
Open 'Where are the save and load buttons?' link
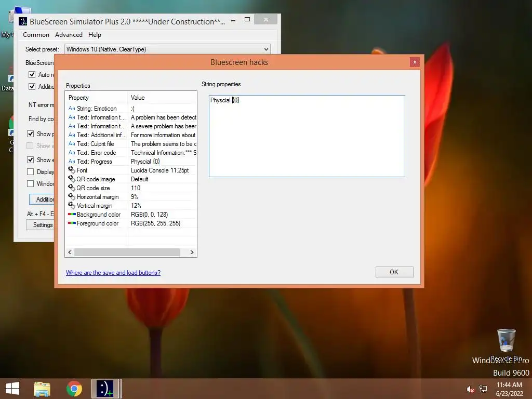(113, 272)
